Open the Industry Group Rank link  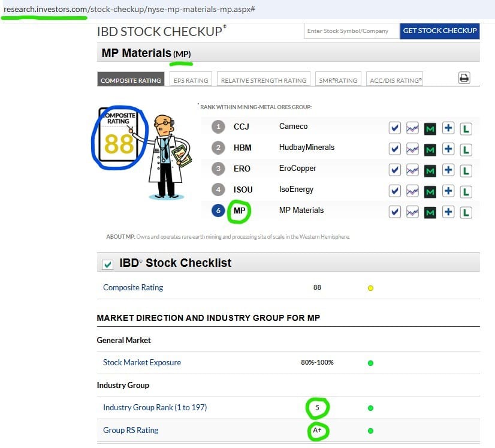pyautogui.click(x=155, y=407)
